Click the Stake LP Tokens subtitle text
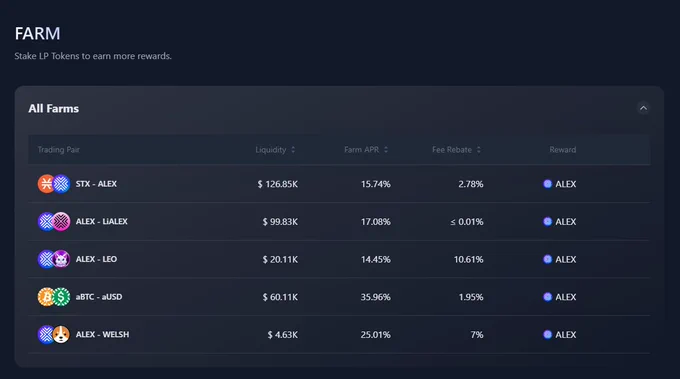 (93, 56)
